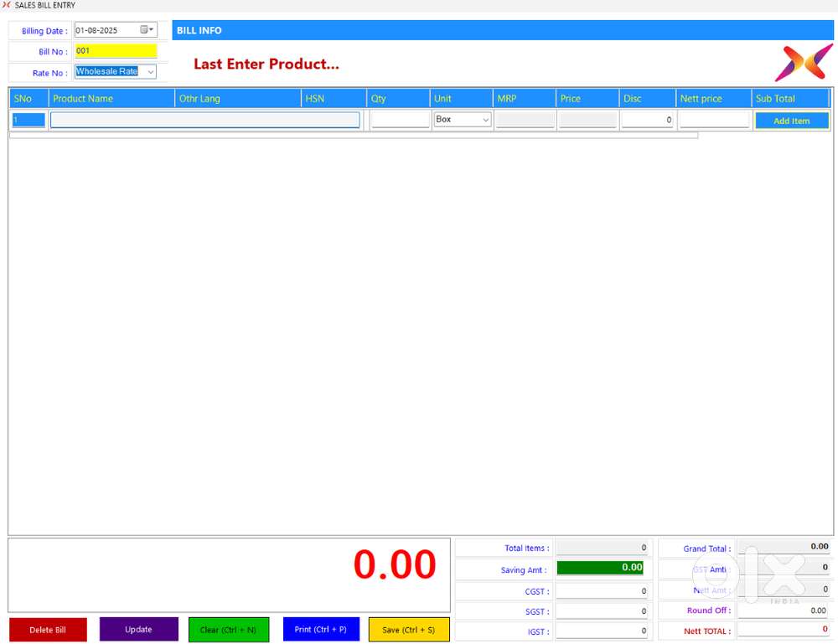Click the Sub Total column header
This screenshot has width=838, height=644.
tap(789, 98)
